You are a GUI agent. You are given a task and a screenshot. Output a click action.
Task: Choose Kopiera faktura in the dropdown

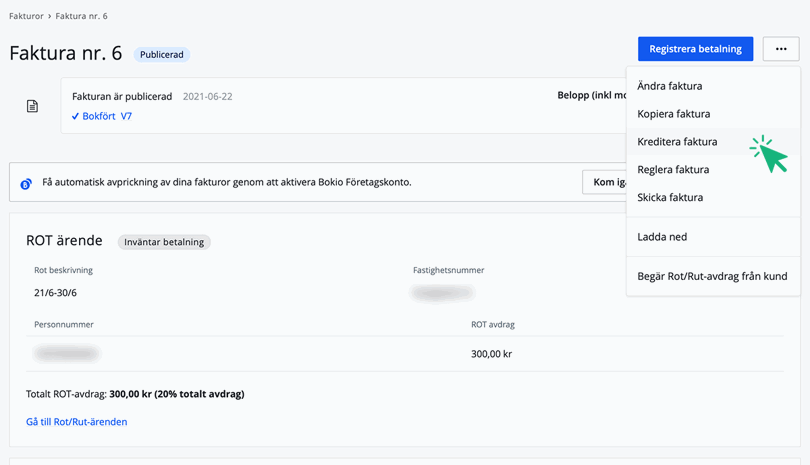click(674, 114)
